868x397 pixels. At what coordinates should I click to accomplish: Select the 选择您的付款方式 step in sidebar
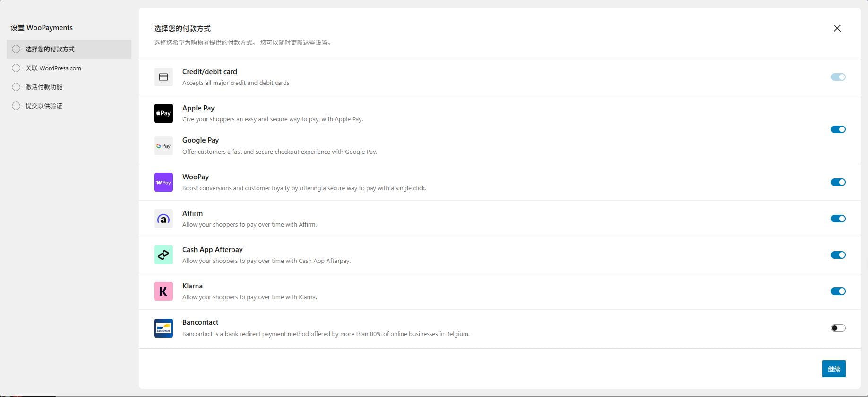[50, 49]
